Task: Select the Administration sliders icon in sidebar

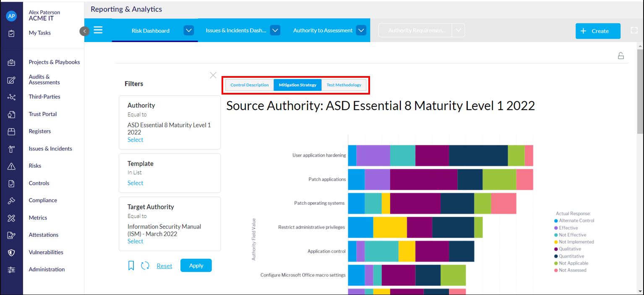Action: point(11,269)
